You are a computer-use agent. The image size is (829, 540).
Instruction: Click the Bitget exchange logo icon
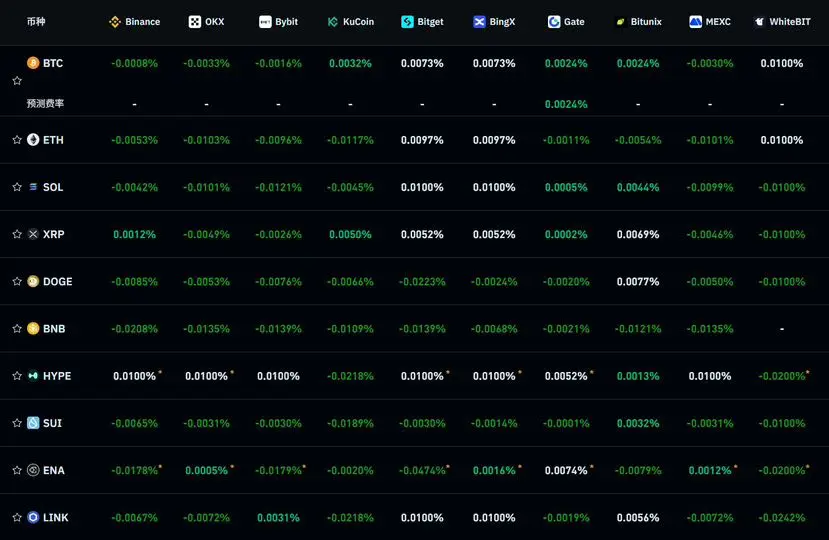point(407,22)
